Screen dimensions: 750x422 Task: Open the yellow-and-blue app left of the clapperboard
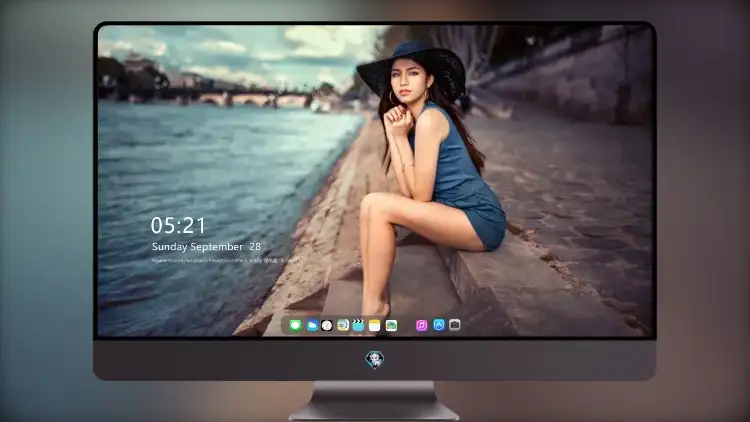point(343,325)
